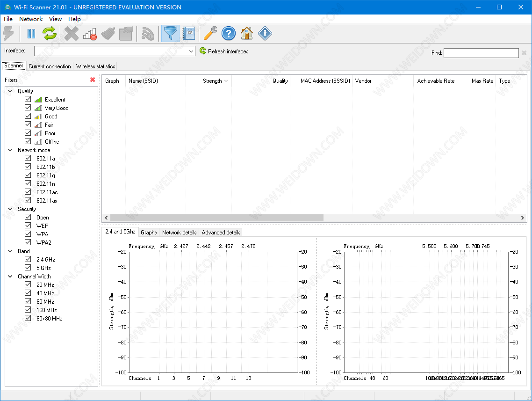
Task: Sort by Achievable Rate column header
Action: [435, 81]
